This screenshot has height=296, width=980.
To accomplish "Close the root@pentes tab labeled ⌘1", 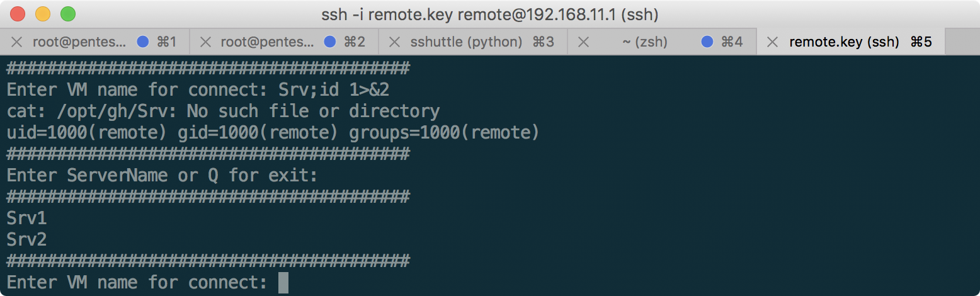I will tap(17, 42).
